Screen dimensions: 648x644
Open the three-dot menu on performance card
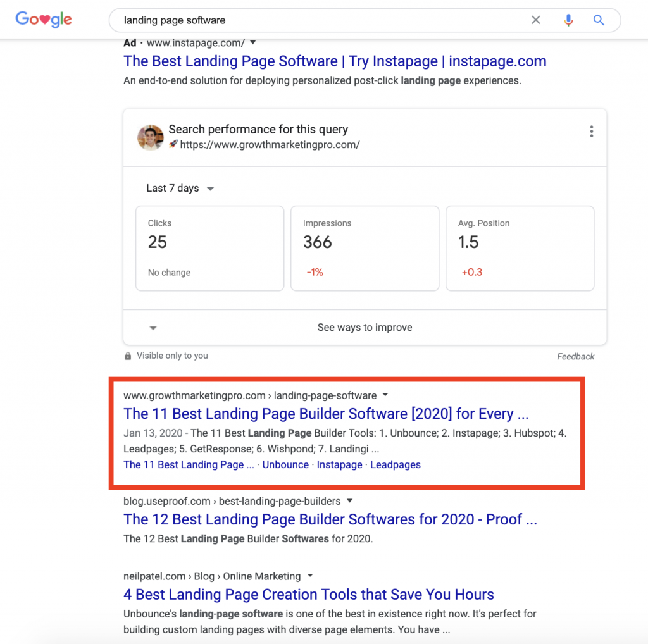click(592, 132)
